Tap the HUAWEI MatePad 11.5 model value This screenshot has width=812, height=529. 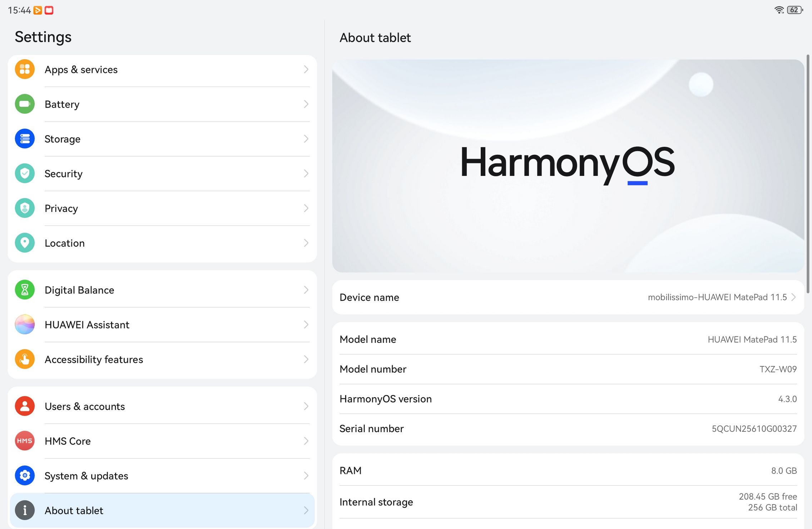[x=752, y=339]
